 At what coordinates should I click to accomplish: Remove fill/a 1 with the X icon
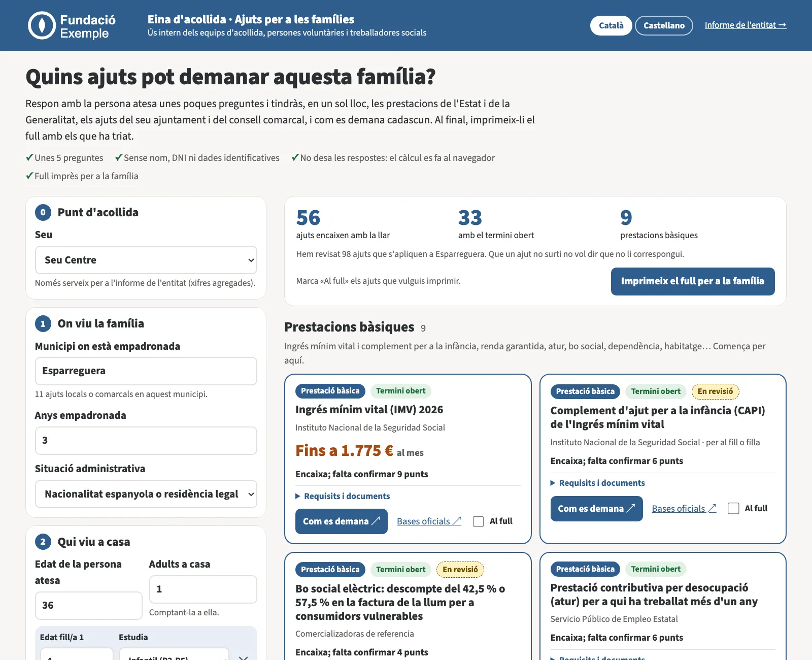click(243, 657)
